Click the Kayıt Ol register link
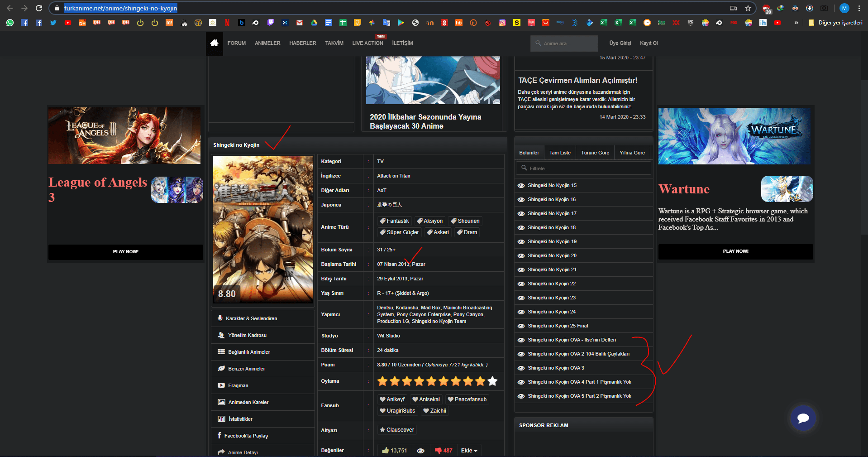This screenshot has width=868, height=457. tap(649, 43)
